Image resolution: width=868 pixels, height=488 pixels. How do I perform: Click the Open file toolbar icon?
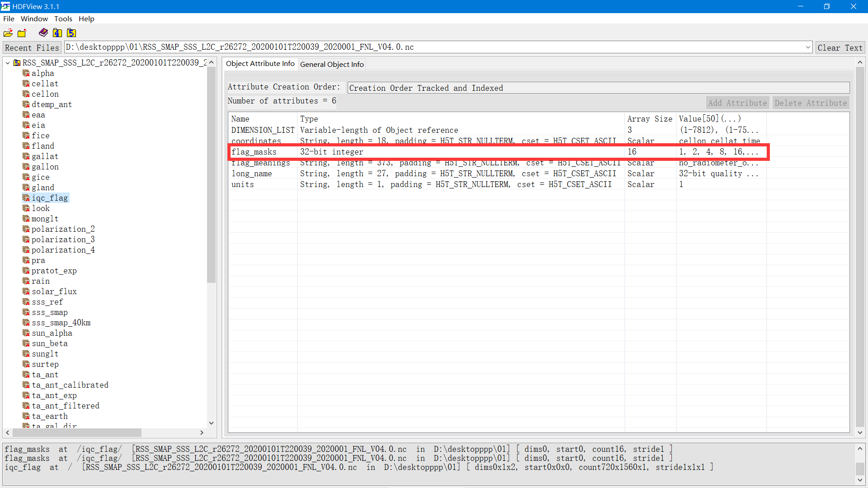[x=8, y=33]
